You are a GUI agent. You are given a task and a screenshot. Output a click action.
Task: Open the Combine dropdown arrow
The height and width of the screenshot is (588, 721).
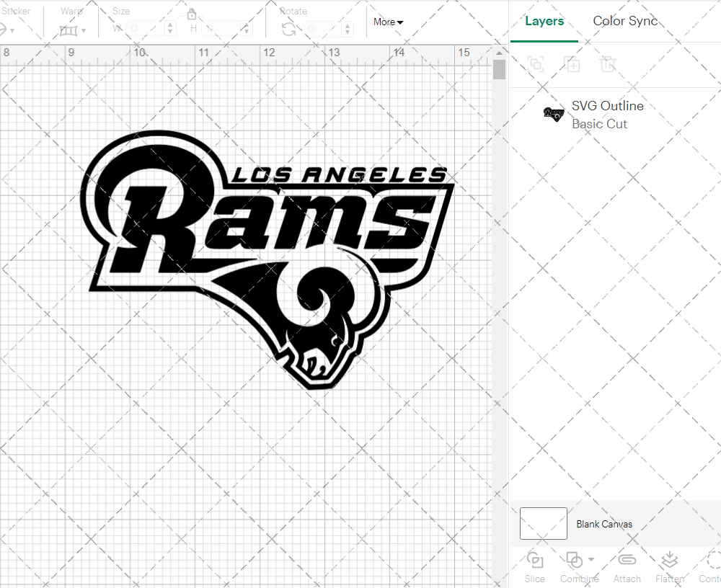point(591,559)
